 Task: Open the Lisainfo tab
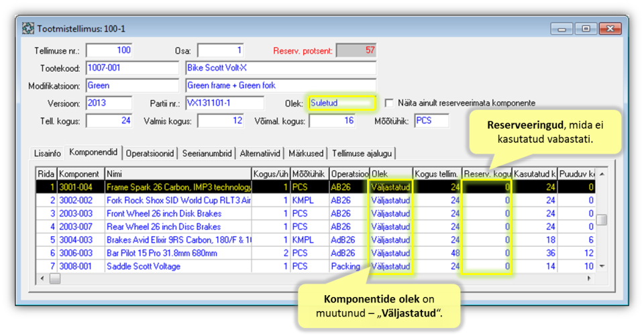tap(49, 153)
